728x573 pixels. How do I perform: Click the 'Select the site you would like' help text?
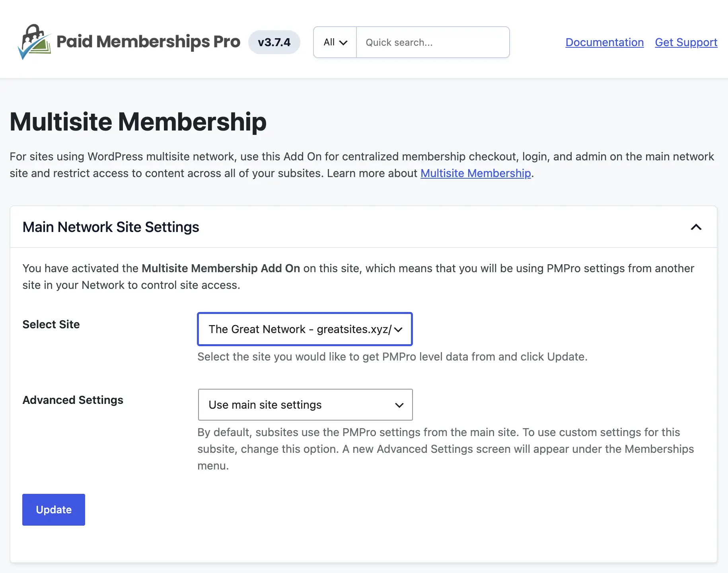(392, 357)
